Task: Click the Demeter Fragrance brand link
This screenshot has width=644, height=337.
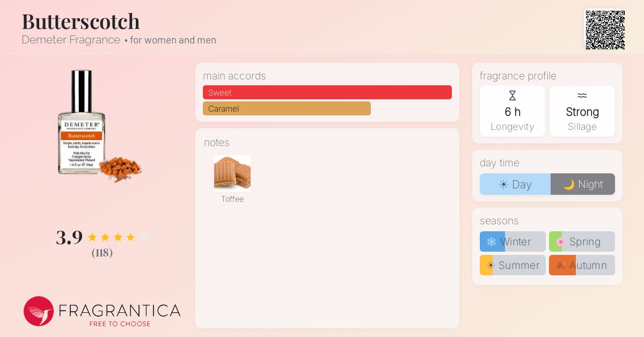Action: point(71,40)
